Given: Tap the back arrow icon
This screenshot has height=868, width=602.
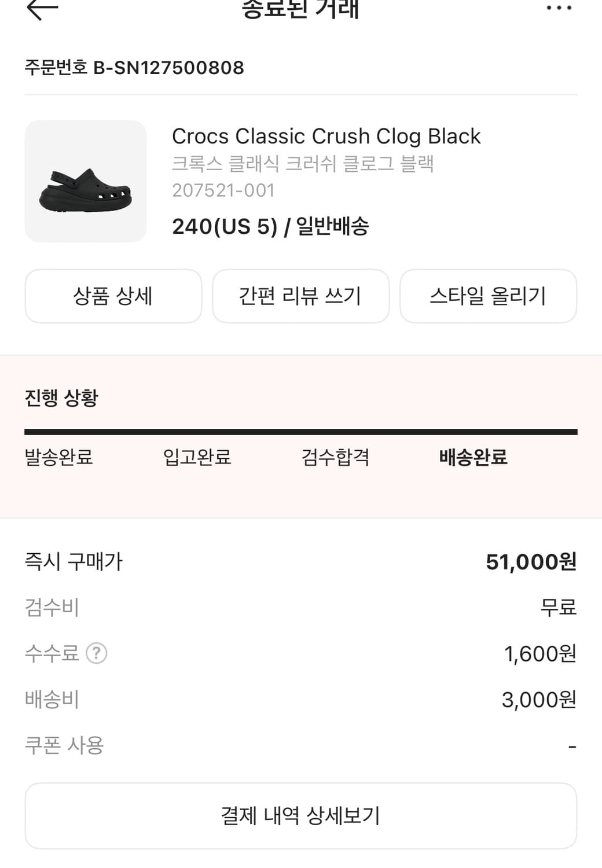Looking at the screenshot, I should pyautogui.click(x=42, y=9).
